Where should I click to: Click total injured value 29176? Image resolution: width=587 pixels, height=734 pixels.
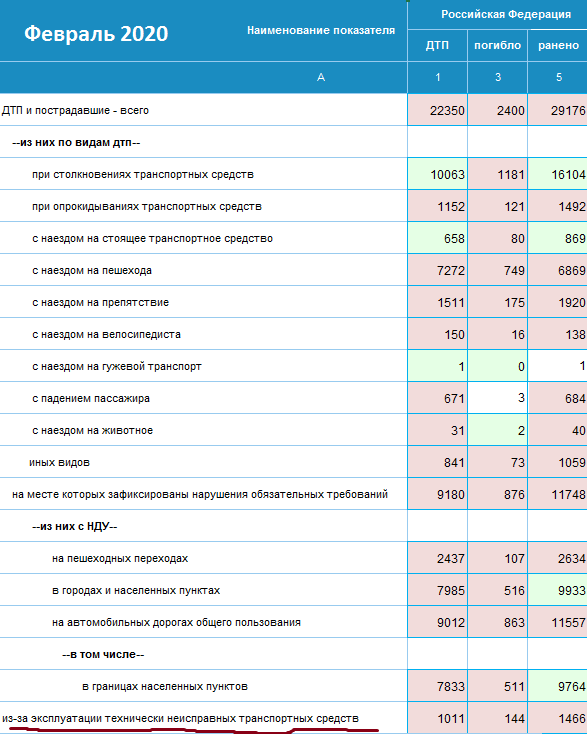tap(568, 110)
